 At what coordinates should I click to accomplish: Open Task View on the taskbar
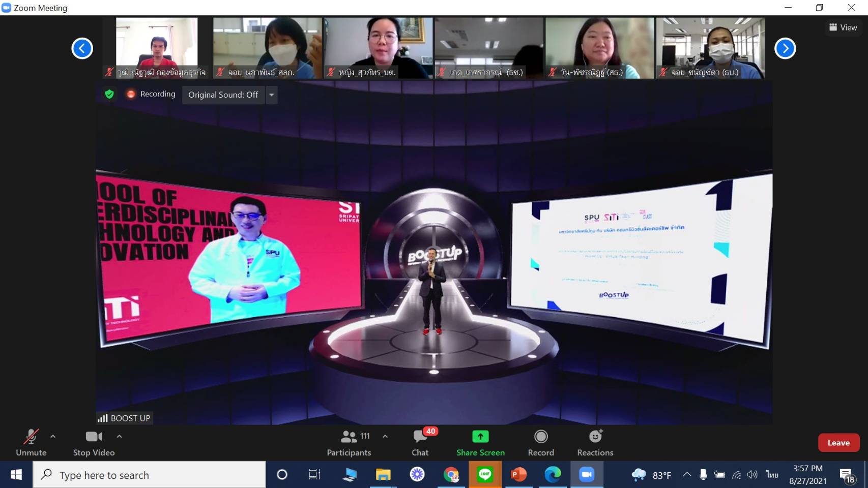pyautogui.click(x=314, y=475)
